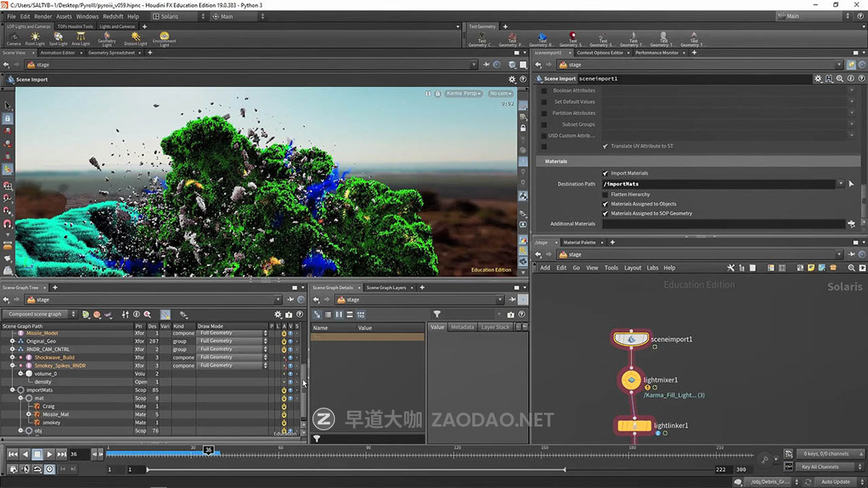Image resolution: width=868 pixels, height=488 pixels.
Task: Add an Environment Light from the shelf
Action: [x=164, y=38]
